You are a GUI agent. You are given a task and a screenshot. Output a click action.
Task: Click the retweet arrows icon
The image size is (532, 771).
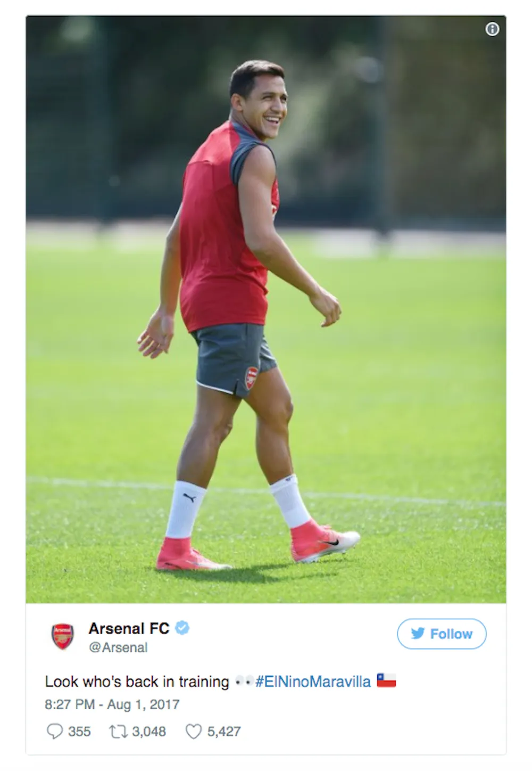pos(118,732)
